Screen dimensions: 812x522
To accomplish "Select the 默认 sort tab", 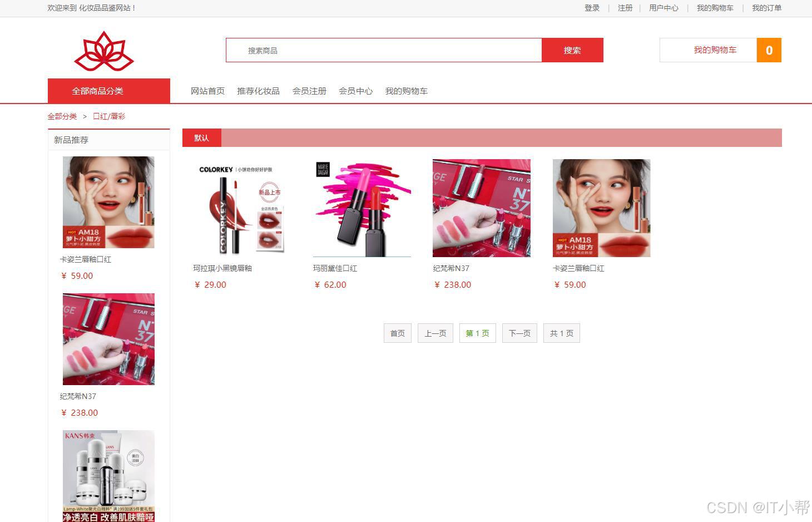I will click(x=202, y=137).
